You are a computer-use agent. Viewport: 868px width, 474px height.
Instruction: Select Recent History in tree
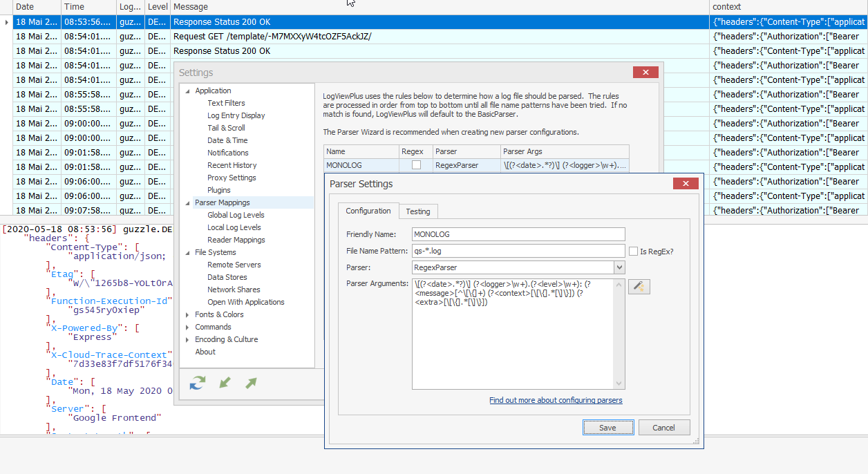coord(232,165)
